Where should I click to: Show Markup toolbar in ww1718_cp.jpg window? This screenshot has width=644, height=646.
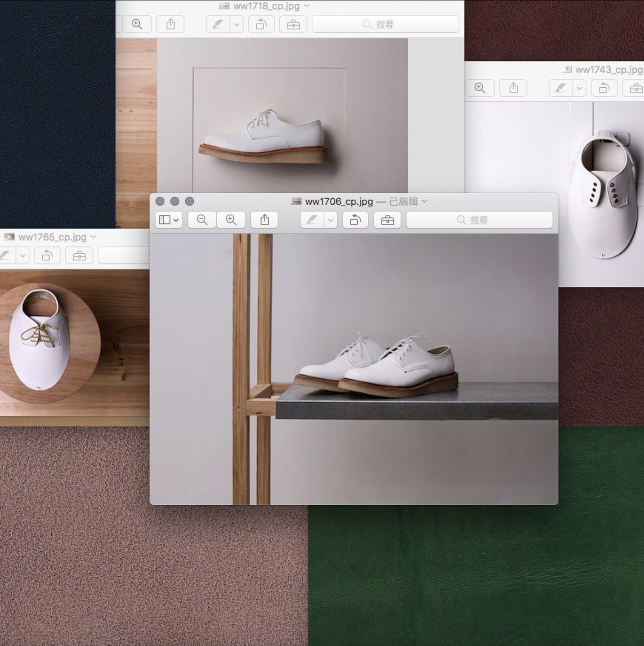(x=293, y=24)
